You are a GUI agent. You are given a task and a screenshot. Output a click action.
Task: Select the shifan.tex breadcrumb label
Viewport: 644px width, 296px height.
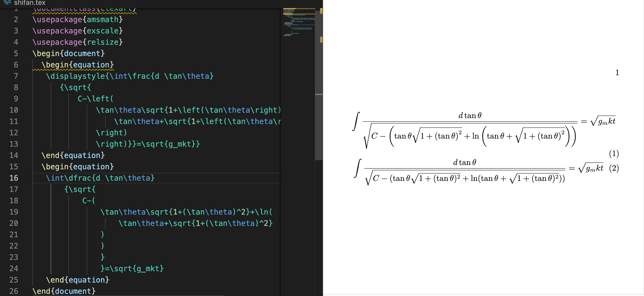click(30, 3)
